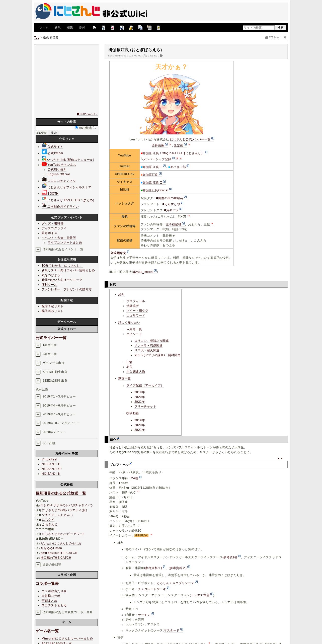The height and width of the screenshot is (644, 322).
Task: Open the NIJISANJI KR link
Action: [52, 469]
